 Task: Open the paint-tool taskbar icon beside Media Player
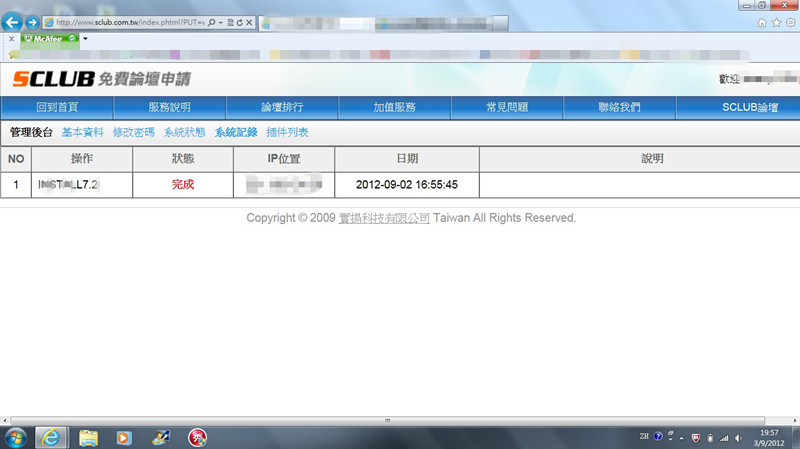(x=161, y=438)
